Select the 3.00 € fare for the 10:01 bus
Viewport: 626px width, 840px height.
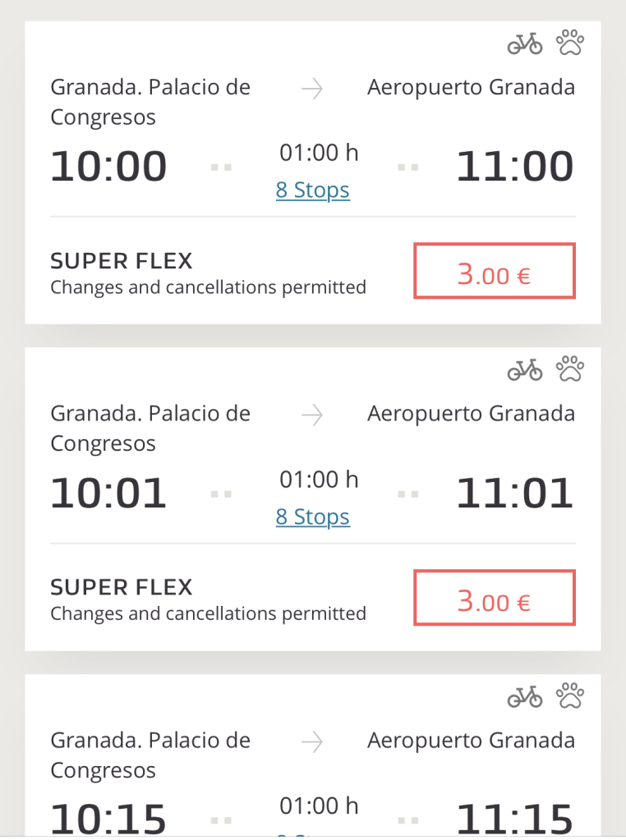[494, 598]
